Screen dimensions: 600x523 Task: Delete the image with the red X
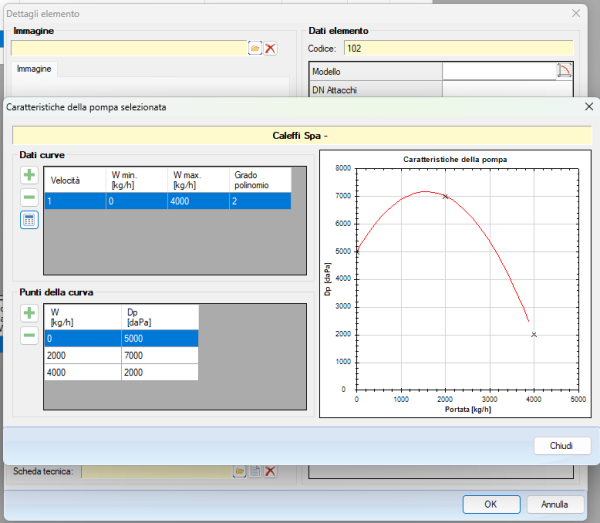click(270, 48)
